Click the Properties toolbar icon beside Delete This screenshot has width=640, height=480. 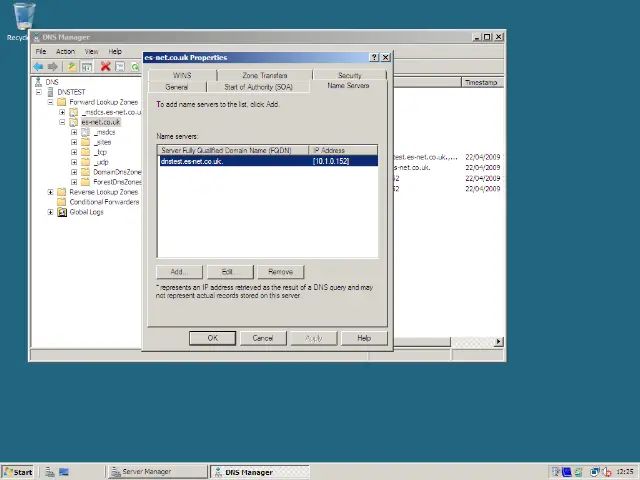tap(120, 67)
